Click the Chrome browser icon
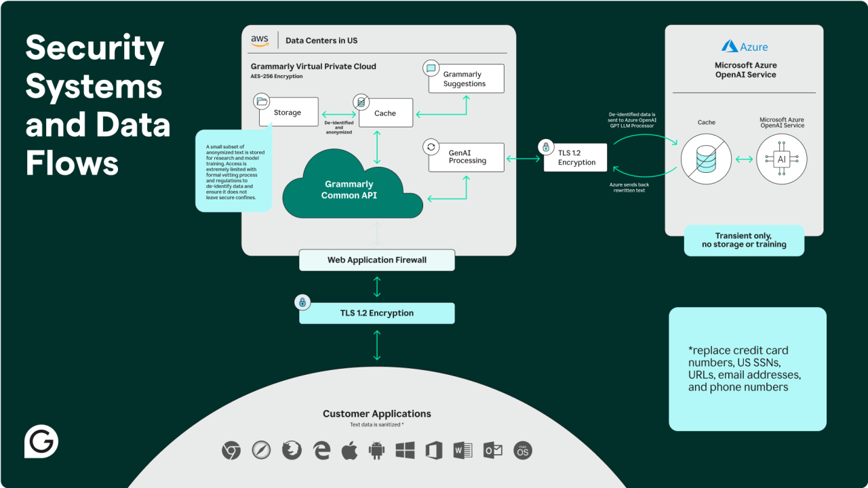This screenshot has height=488, width=868. 231,451
